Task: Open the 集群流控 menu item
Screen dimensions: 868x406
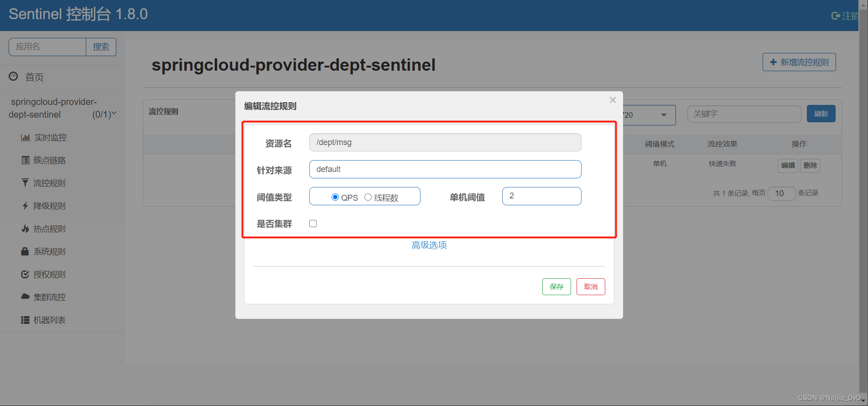Action: (x=49, y=297)
